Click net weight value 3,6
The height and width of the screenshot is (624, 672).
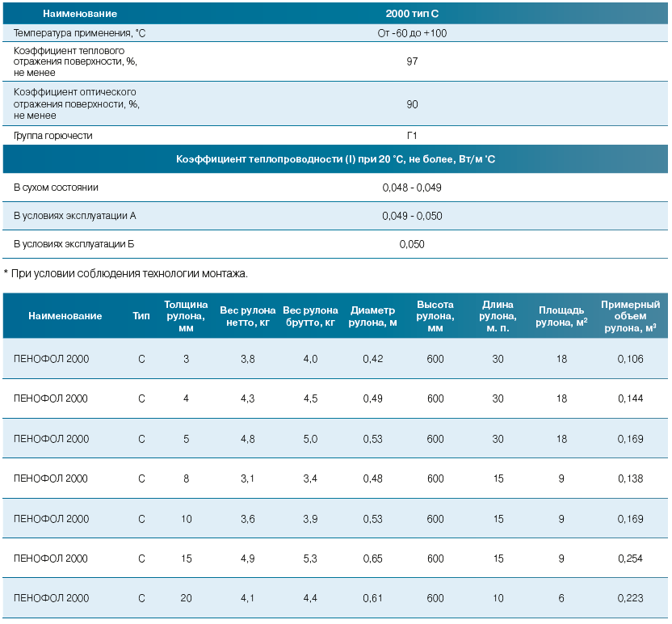pos(248,519)
